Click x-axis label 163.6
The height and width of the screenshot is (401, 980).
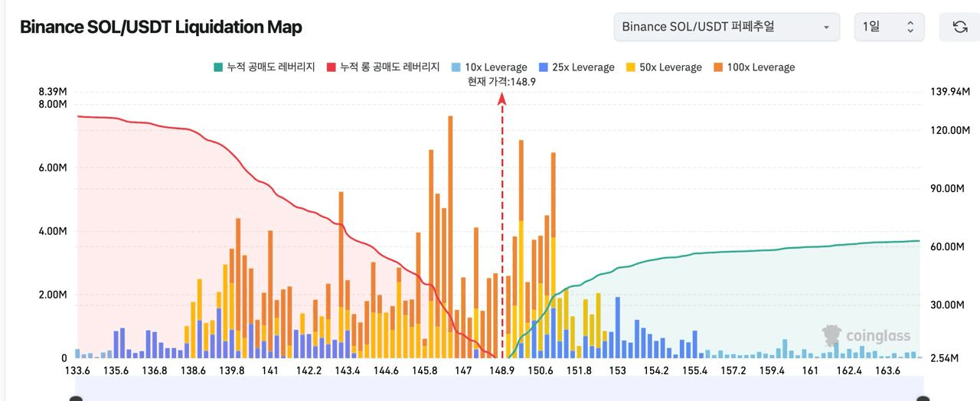click(x=887, y=370)
